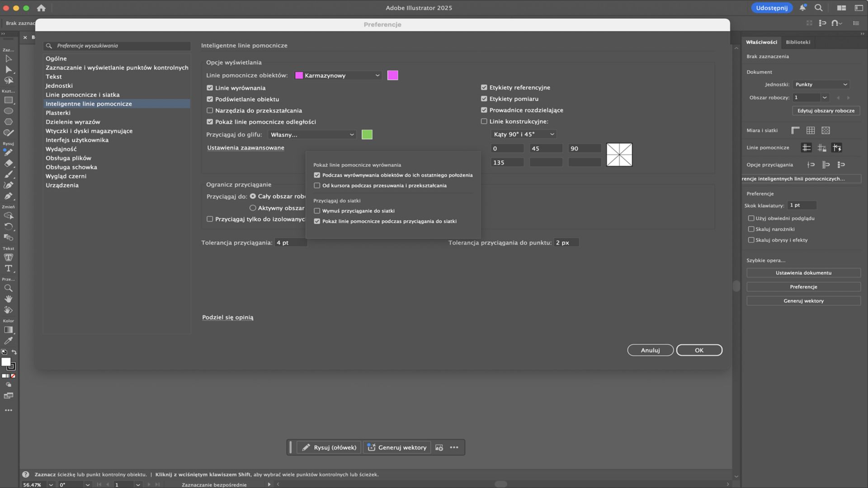
Task: Switch to Biblioteki tab
Action: pos(797,42)
